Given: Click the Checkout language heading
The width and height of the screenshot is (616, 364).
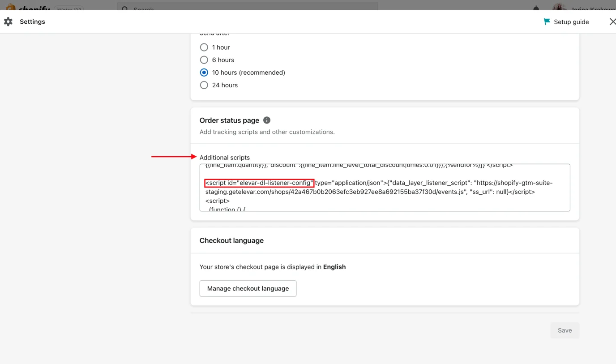Looking at the screenshot, I should coord(231,240).
